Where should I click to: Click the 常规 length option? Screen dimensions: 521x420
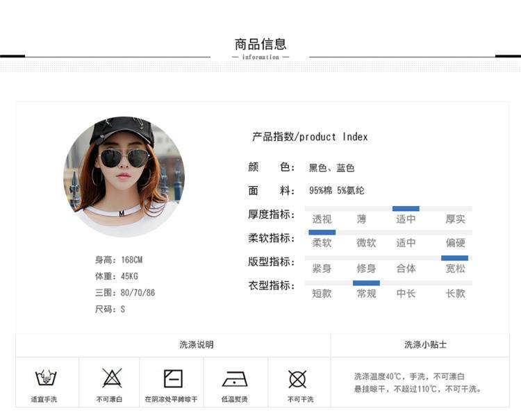point(366,294)
